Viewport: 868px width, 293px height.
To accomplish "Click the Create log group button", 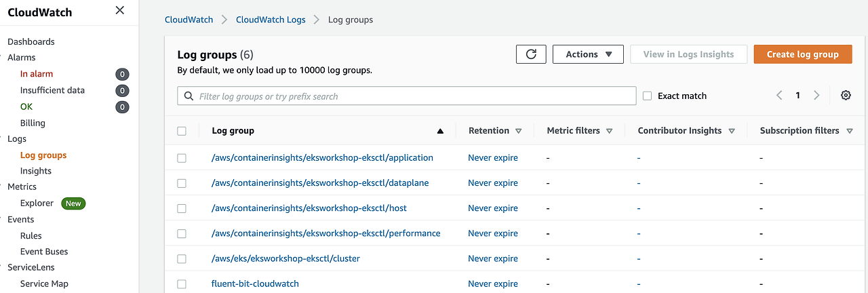I will 802,54.
